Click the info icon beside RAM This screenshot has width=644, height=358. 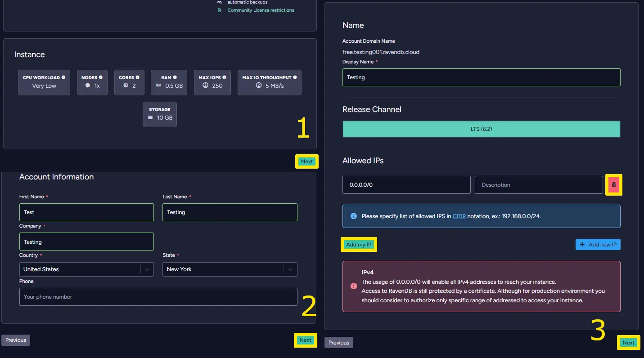(x=175, y=77)
